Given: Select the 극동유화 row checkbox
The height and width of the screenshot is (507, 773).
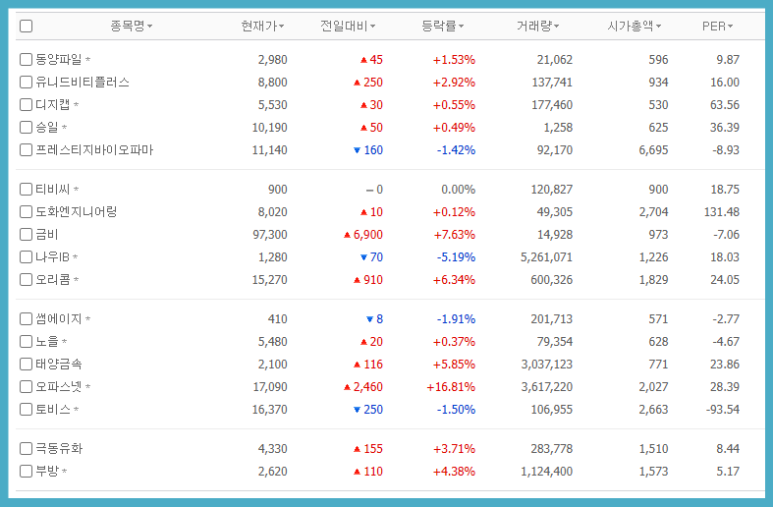Looking at the screenshot, I should coord(26,448).
